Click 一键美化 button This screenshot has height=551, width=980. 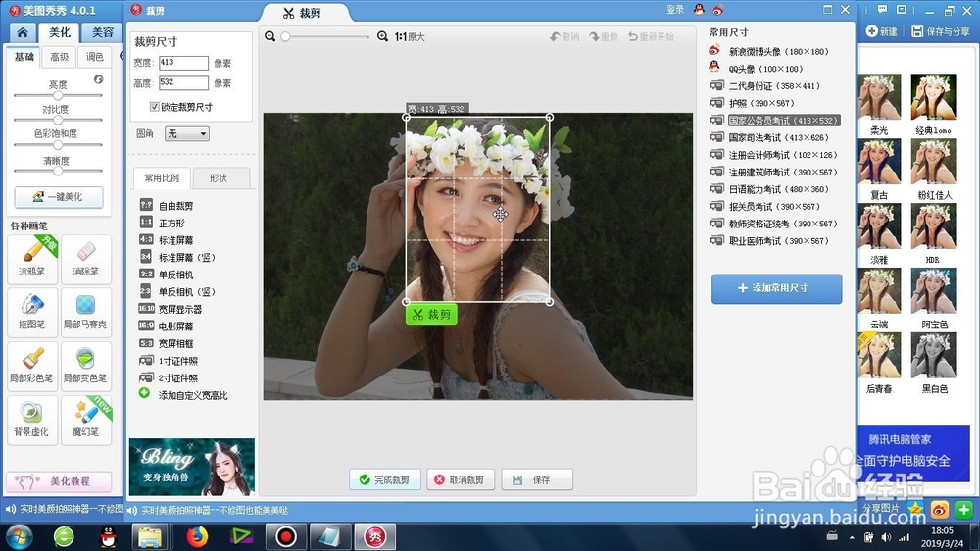click(59, 196)
